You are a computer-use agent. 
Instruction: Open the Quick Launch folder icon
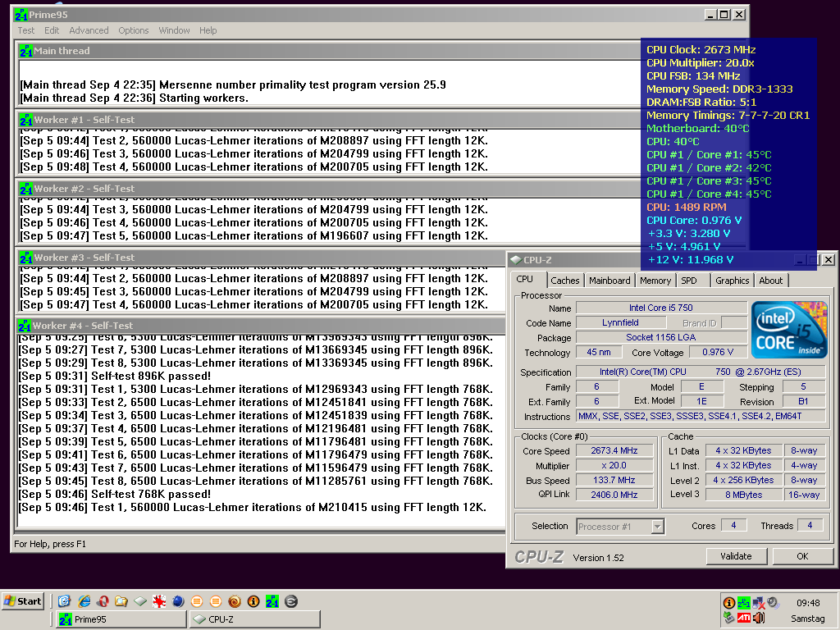pyautogui.click(x=121, y=601)
